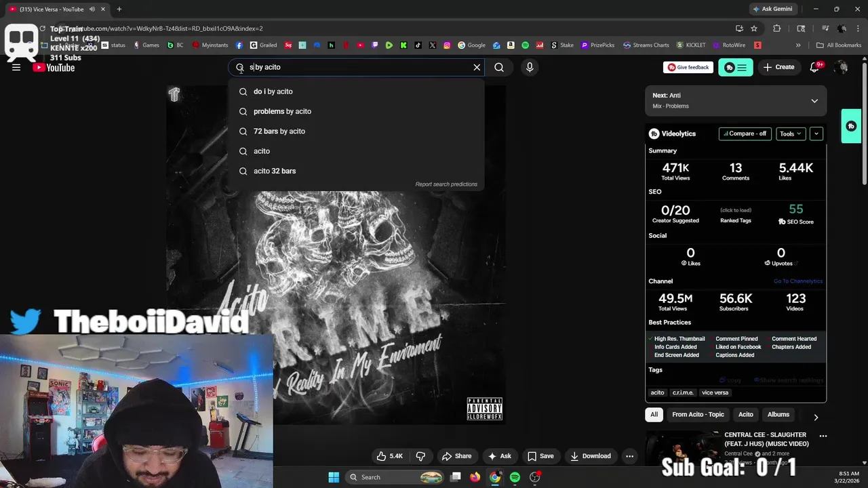The width and height of the screenshot is (868, 488).
Task: Open the TubeBuddy teal menu button
Action: tap(736, 67)
